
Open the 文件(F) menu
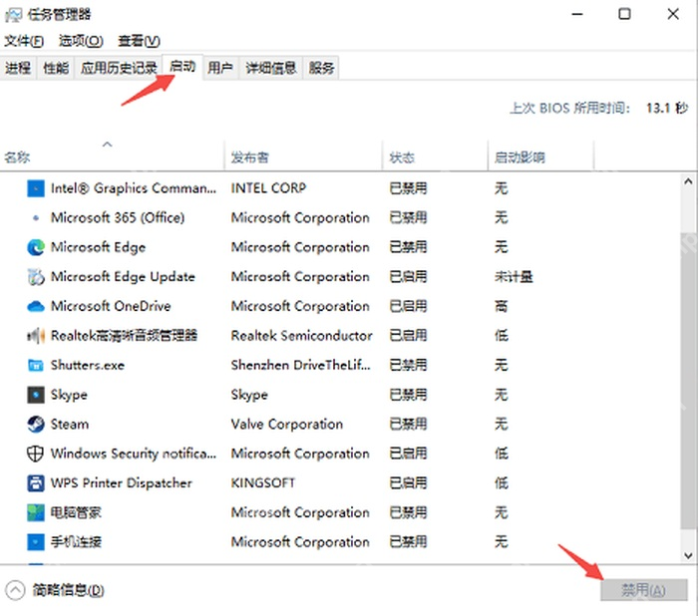(24, 41)
